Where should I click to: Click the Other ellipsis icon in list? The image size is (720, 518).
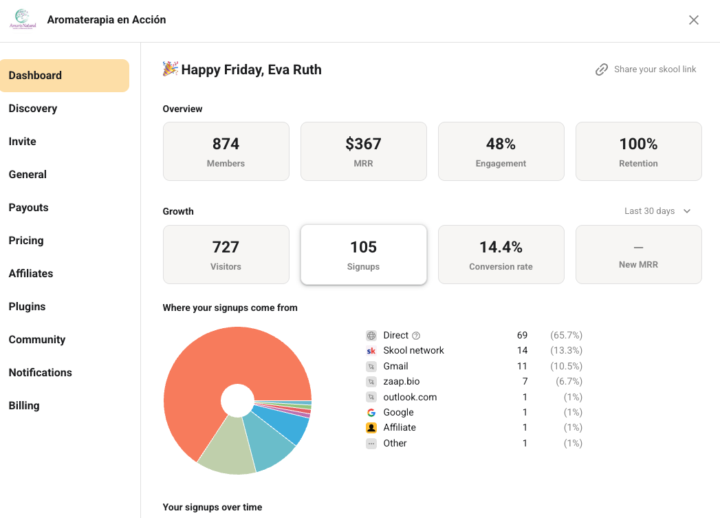click(371, 444)
